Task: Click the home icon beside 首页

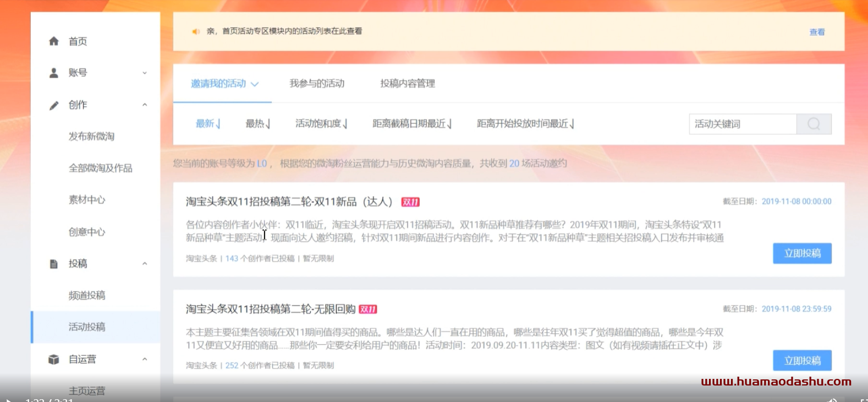Action: click(x=54, y=41)
